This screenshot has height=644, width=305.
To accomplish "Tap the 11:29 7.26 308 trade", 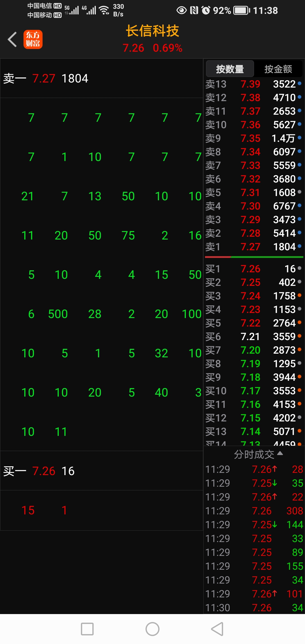I will point(254,511).
